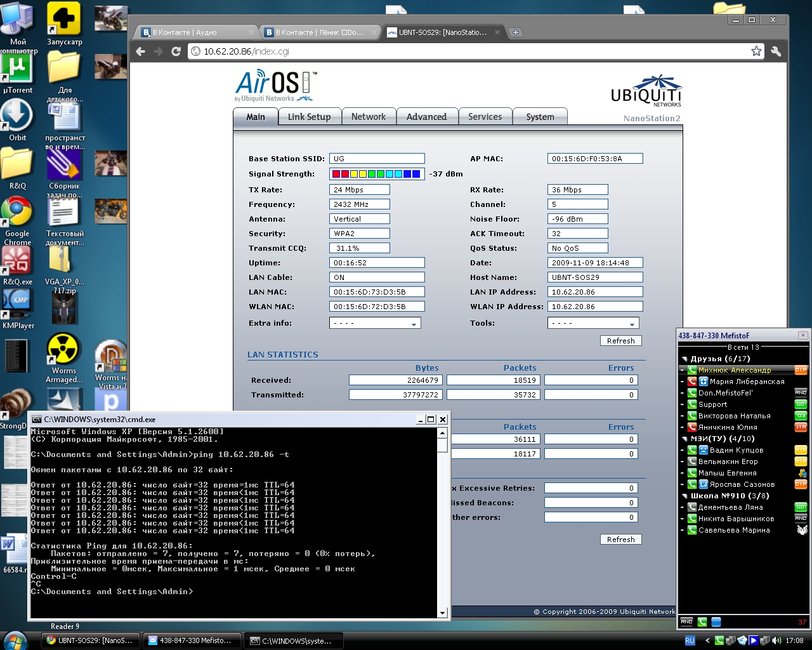The image size is (812, 650).
Task: Click the volume speaker icon in the system tray
Action: (776, 640)
